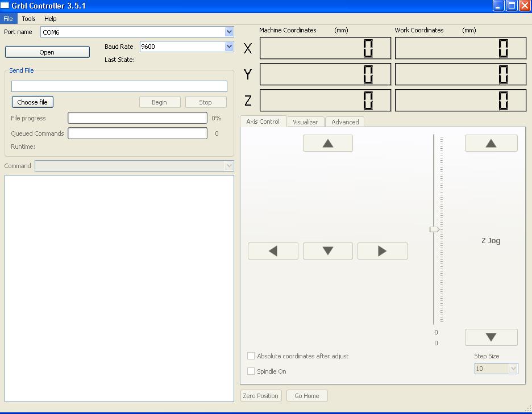Screen dimensions: 532x414
Task: Jog X axis right with right arrow
Action: (383, 251)
